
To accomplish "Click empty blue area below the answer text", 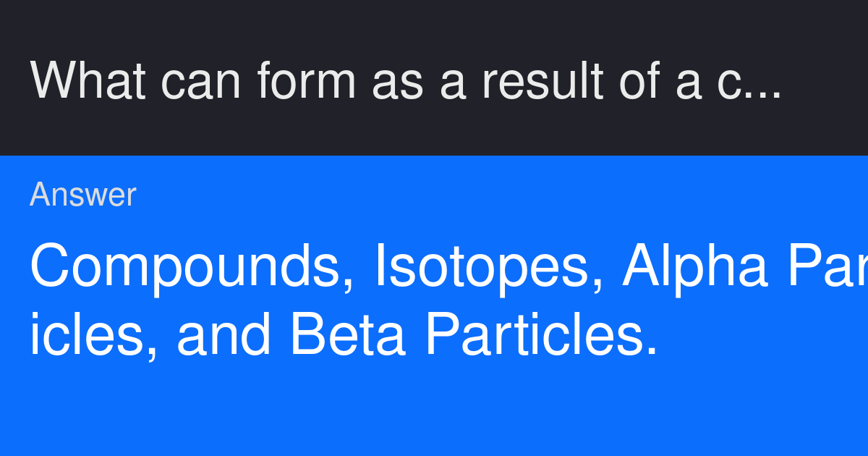I will (x=434, y=413).
